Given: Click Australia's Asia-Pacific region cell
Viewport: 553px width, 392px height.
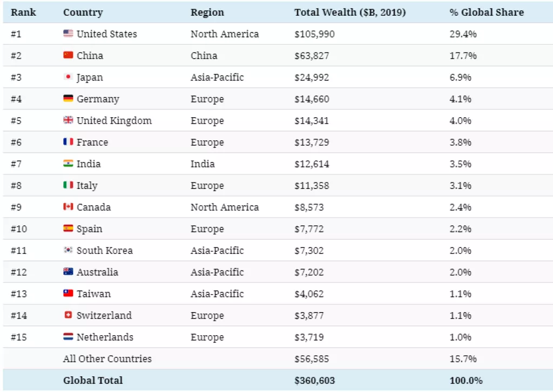Looking at the screenshot, I should (217, 272).
